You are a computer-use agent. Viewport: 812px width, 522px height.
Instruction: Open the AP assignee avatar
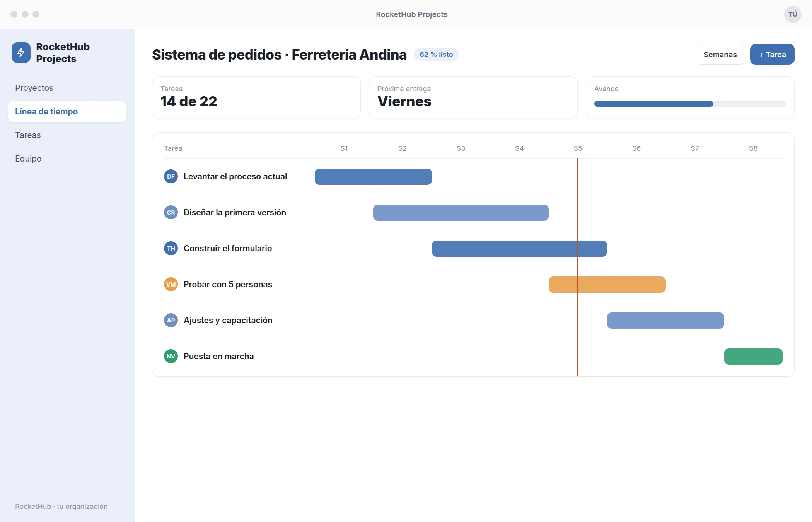coord(171,320)
